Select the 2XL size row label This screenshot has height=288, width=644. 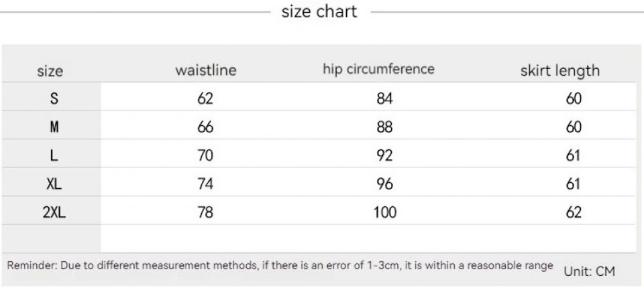coord(54,213)
